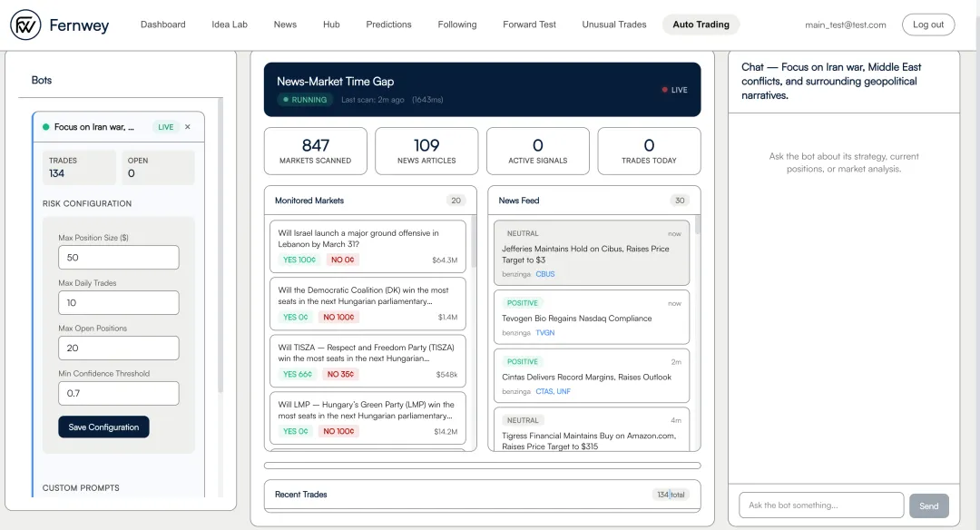Click the Ask the bot something input
The height and width of the screenshot is (530, 980).
click(x=821, y=505)
